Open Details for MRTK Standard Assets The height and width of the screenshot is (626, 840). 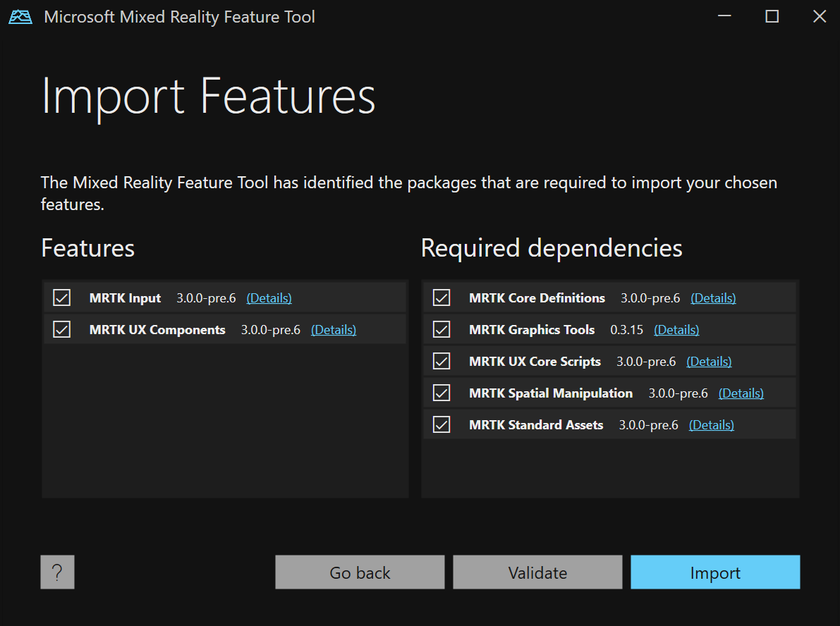[711, 424]
